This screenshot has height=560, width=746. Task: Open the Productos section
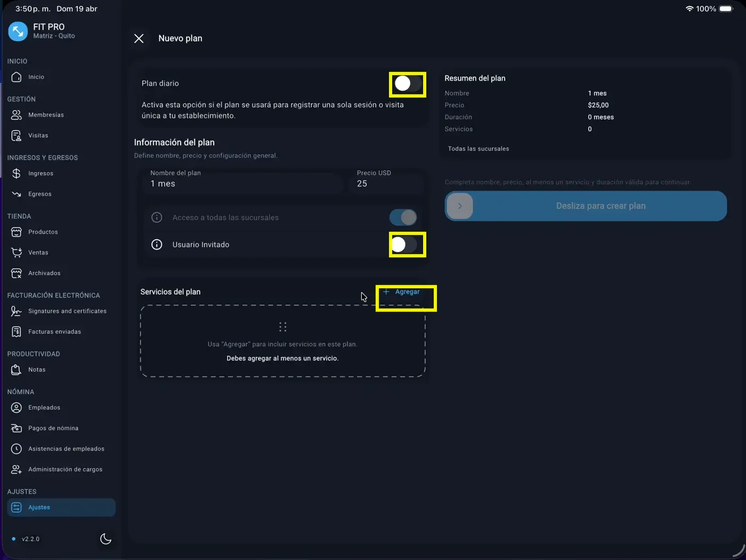click(43, 232)
